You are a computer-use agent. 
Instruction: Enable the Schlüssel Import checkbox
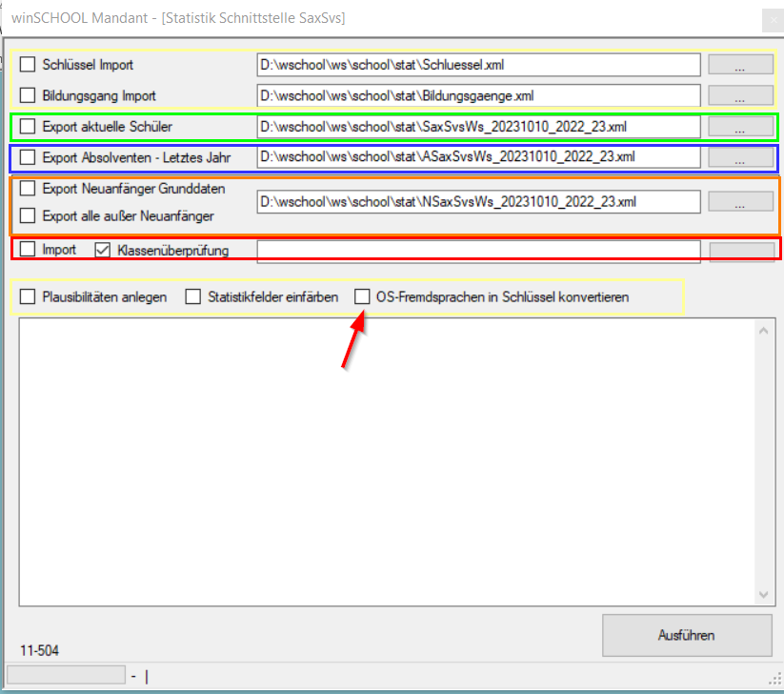click(28, 65)
